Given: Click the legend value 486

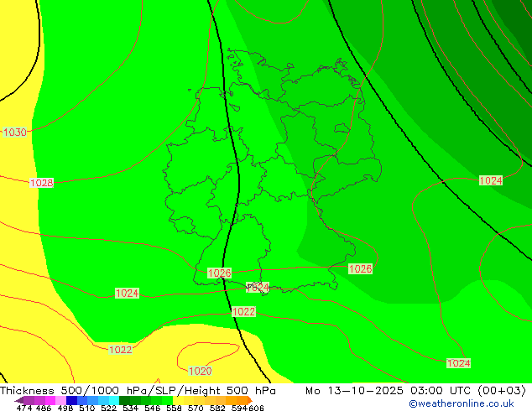Looking at the screenshot, I should [x=44, y=408].
